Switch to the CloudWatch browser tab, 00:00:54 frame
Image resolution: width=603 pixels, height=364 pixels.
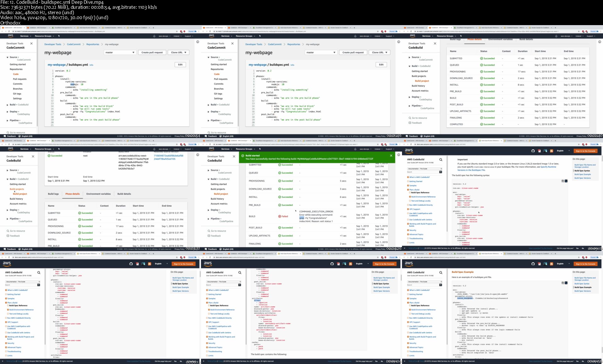coord(64,28)
